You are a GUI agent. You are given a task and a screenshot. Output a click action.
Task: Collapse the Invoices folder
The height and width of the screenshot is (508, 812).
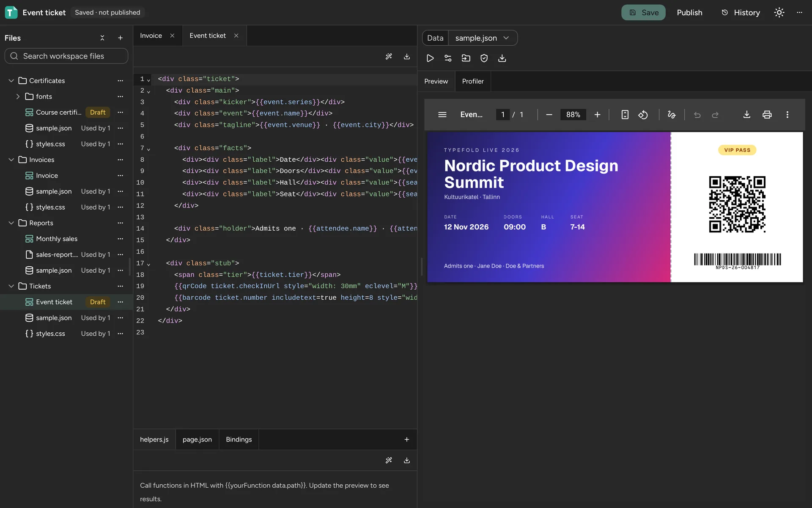point(11,160)
